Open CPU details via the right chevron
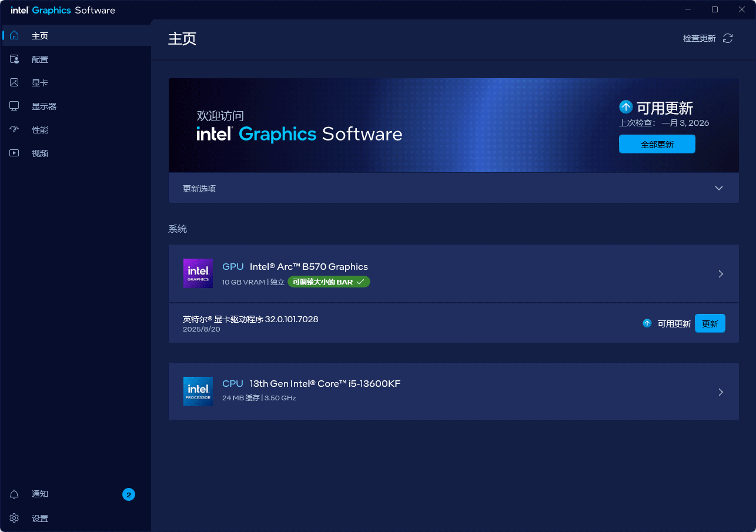Viewport: 756px width, 532px height. click(721, 392)
